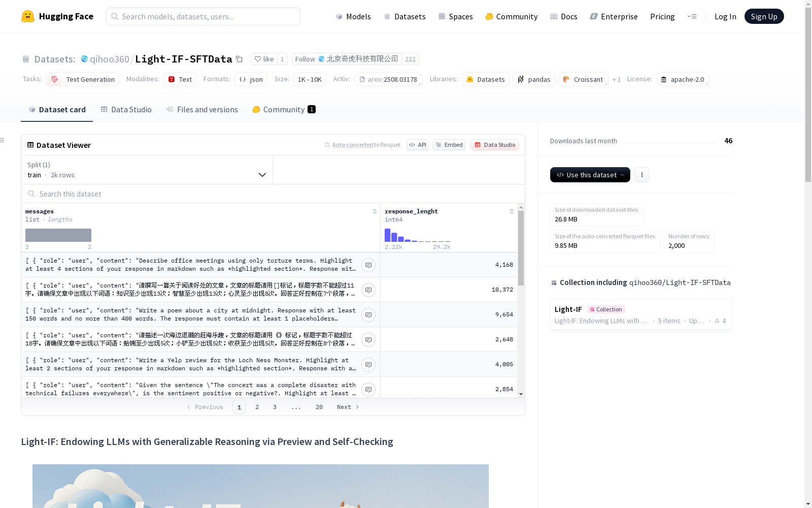Click the 4,168 response length cell
Image resolution: width=812 pixels, height=508 pixels.
(449, 265)
